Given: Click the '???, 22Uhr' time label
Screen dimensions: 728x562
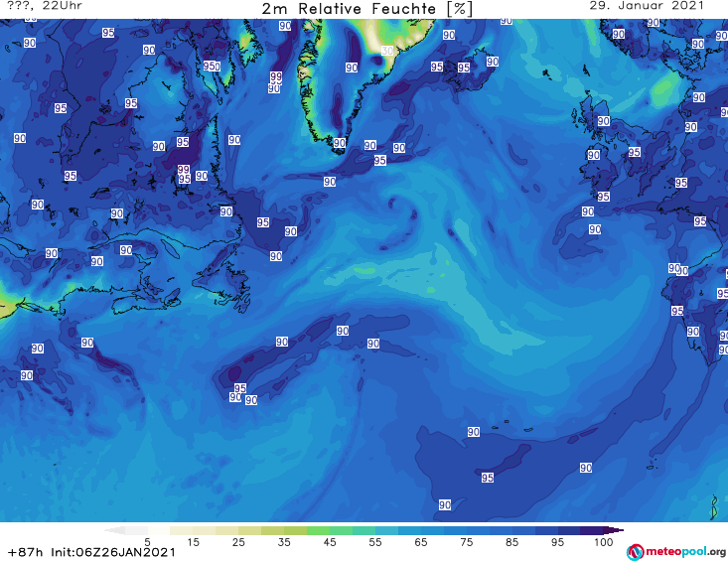Looking at the screenshot, I should pyautogui.click(x=45, y=6).
